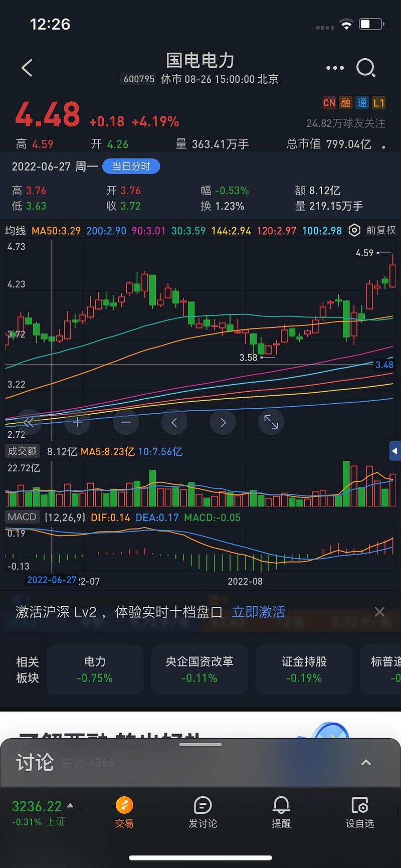Move crosshair right one candle
Image resolution: width=401 pixels, height=868 pixels.
(223, 422)
